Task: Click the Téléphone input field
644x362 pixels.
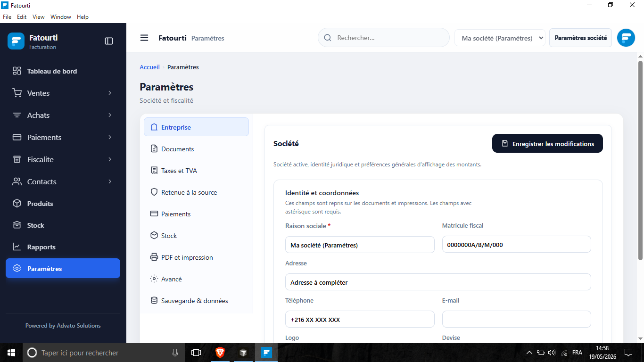Action: click(x=360, y=319)
